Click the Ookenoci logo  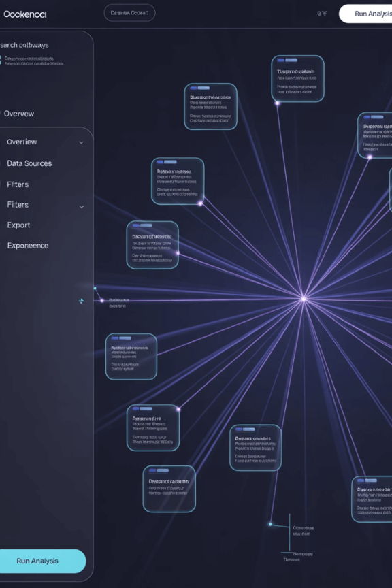(24, 14)
